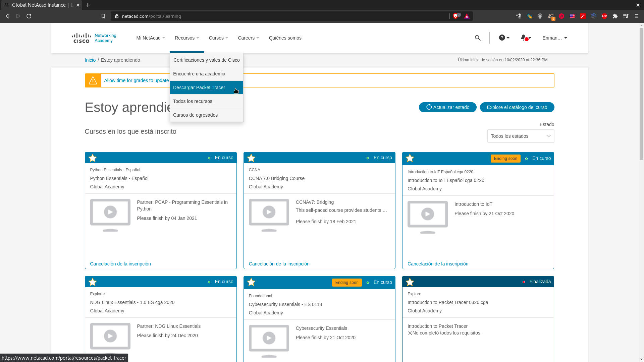
Task: Click the grey keyhole extension icon
Action: [x=540, y=16]
